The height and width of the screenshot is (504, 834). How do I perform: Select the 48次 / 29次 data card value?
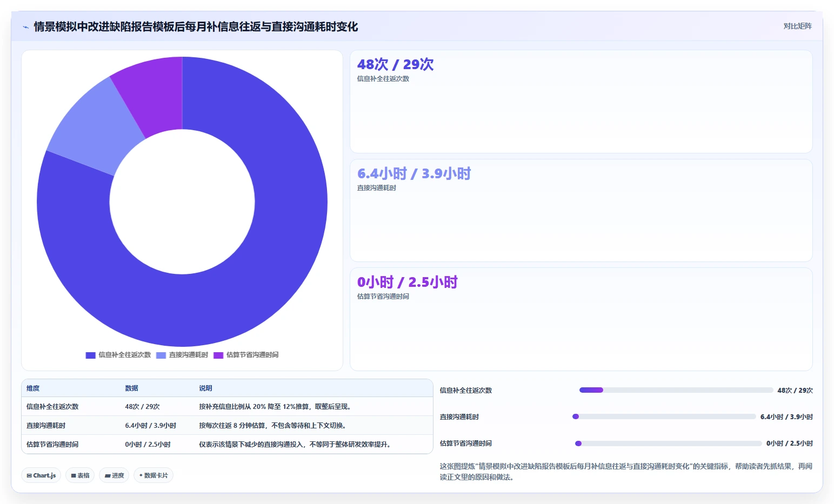[x=395, y=64]
